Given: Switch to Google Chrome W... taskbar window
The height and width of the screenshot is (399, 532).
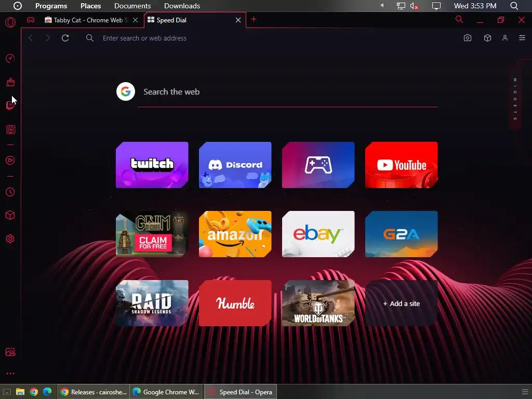Looking at the screenshot, I should (x=166, y=392).
